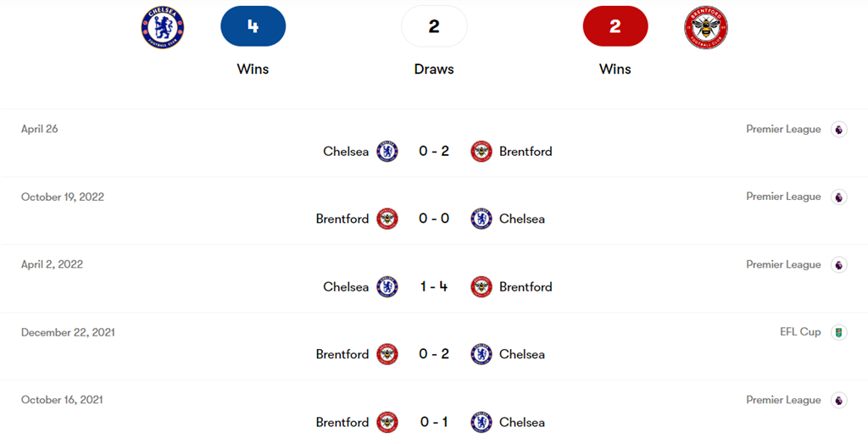
Task: Open the 0 - 0 score from October 19, 2022
Action: pos(434,219)
